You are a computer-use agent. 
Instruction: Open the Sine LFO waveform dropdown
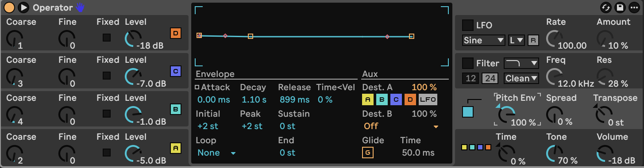(483, 40)
